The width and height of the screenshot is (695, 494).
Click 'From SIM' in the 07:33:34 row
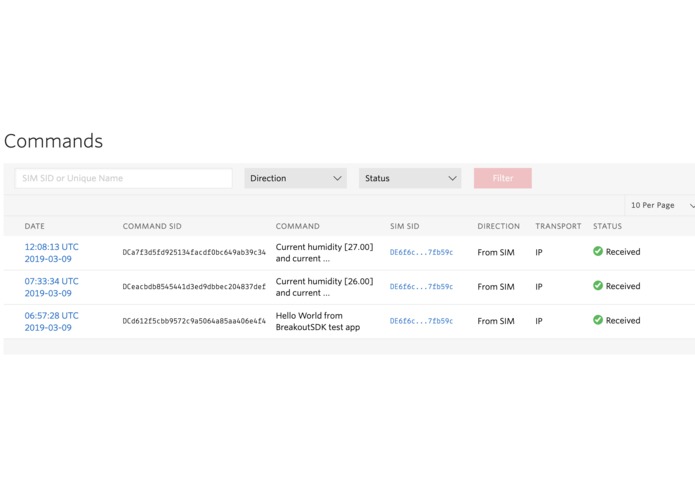coord(496,287)
